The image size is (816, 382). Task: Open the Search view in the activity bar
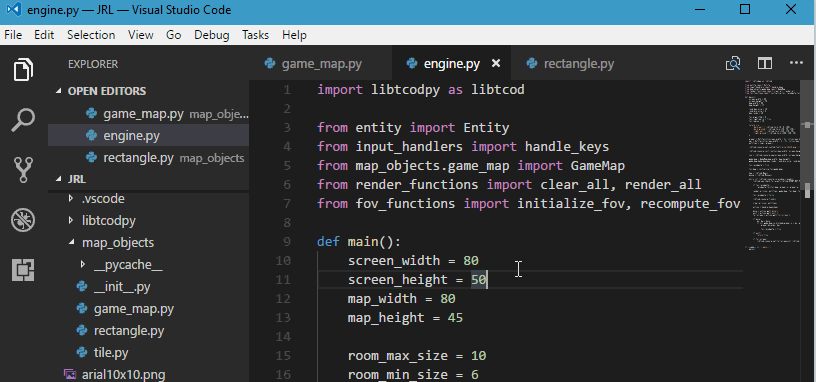[23, 120]
